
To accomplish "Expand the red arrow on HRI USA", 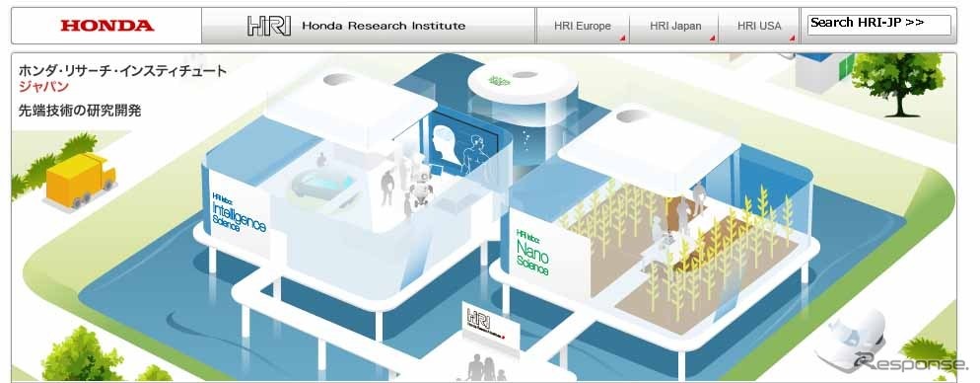I will click(792, 38).
